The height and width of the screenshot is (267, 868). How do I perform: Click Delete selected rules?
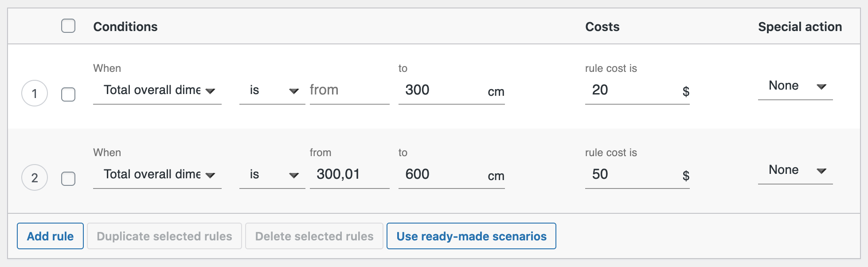coord(314,236)
